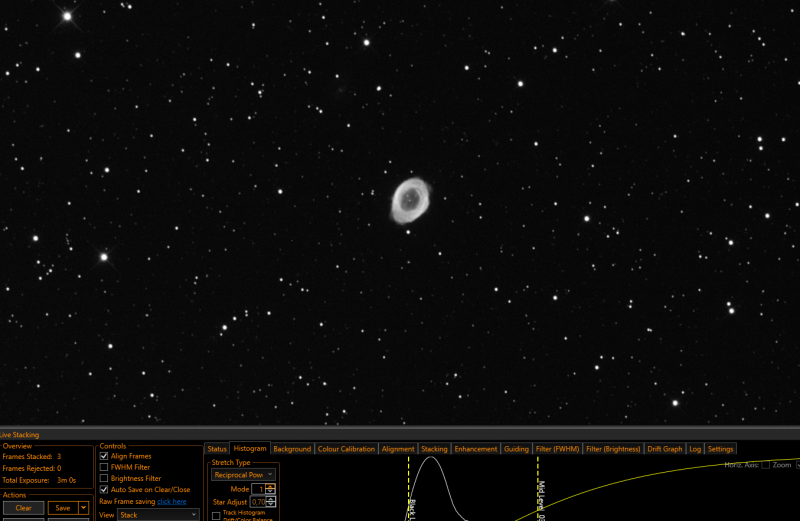Follow the Raw Frame saving 'click here' link
This screenshot has width=800, height=521.
pos(172,502)
